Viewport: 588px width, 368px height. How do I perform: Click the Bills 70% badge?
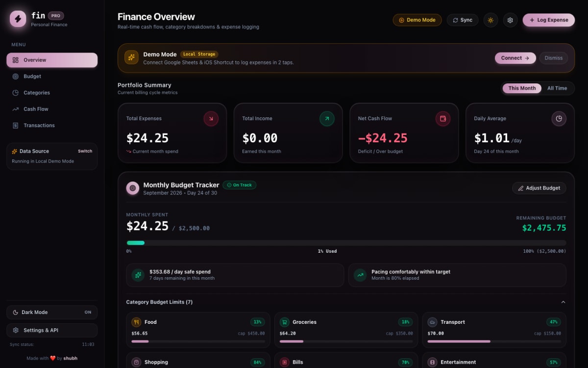[x=406, y=363]
